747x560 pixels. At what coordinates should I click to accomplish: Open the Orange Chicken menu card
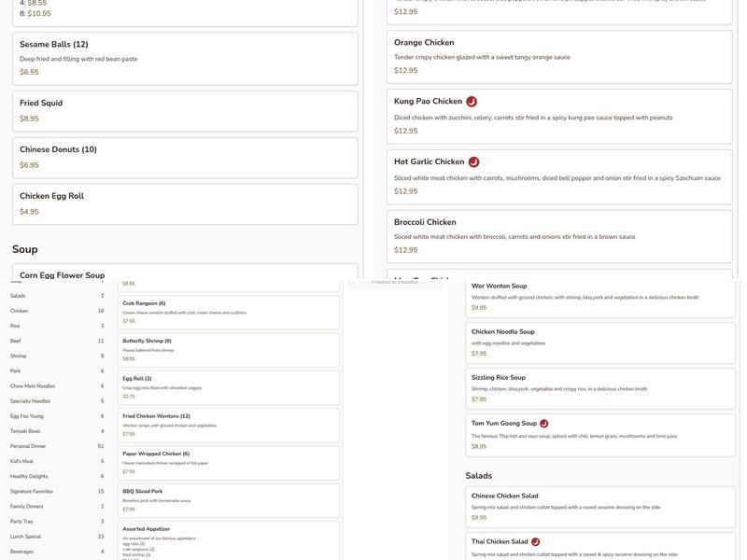pyautogui.click(x=563, y=56)
